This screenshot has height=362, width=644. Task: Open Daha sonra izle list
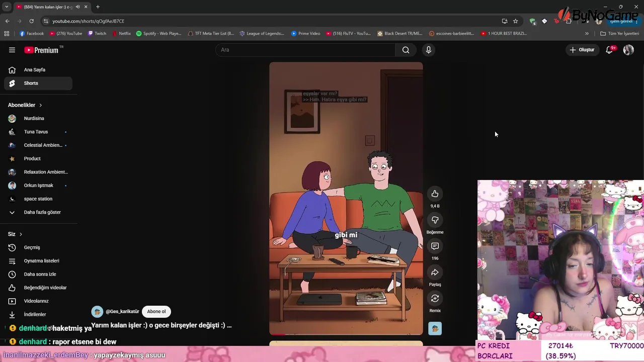38,274
